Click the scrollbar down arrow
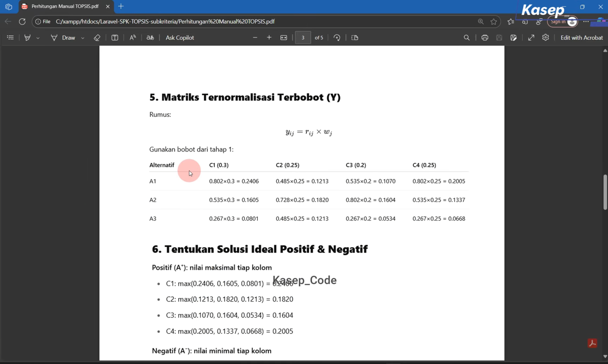 (x=605, y=356)
